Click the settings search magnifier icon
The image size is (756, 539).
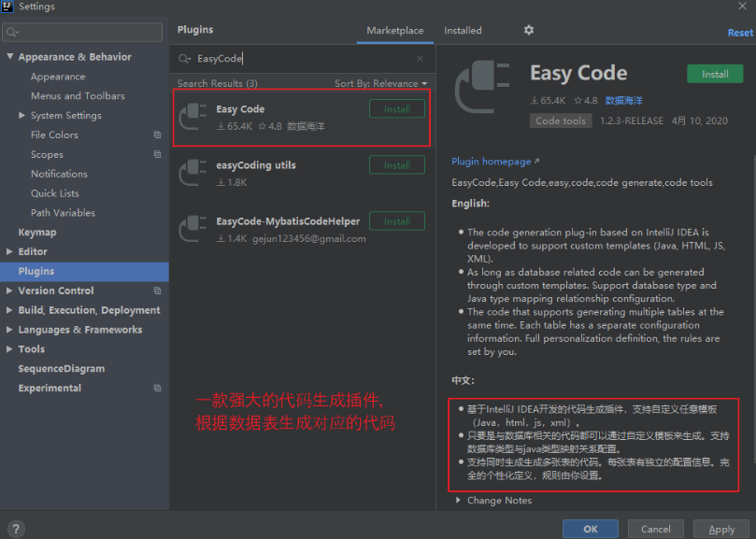12,33
